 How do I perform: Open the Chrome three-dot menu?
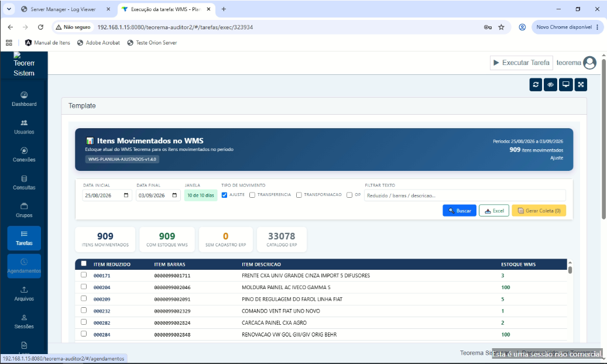click(x=597, y=27)
